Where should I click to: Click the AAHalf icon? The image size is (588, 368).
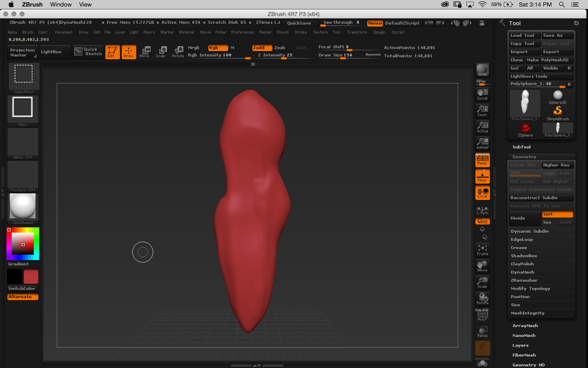click(x=483, y=143)
